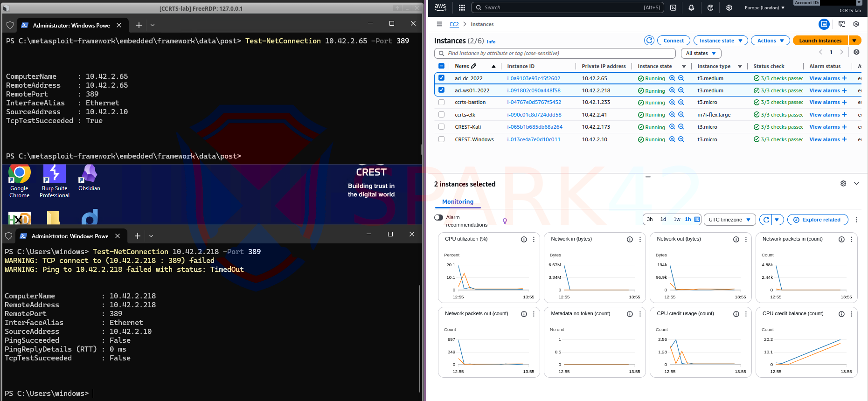Expand the Actions dropdown menu
This screenshot has width=868, height=401.
(770, 41)
